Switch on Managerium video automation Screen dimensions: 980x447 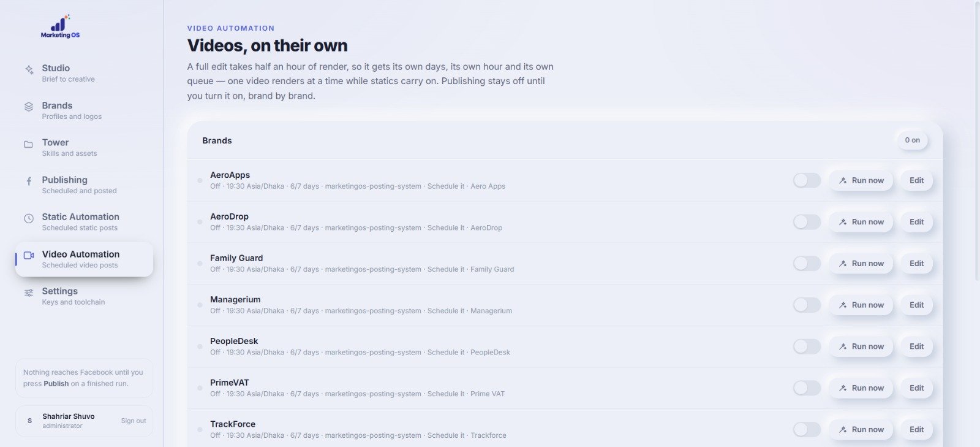pos(807,305)
